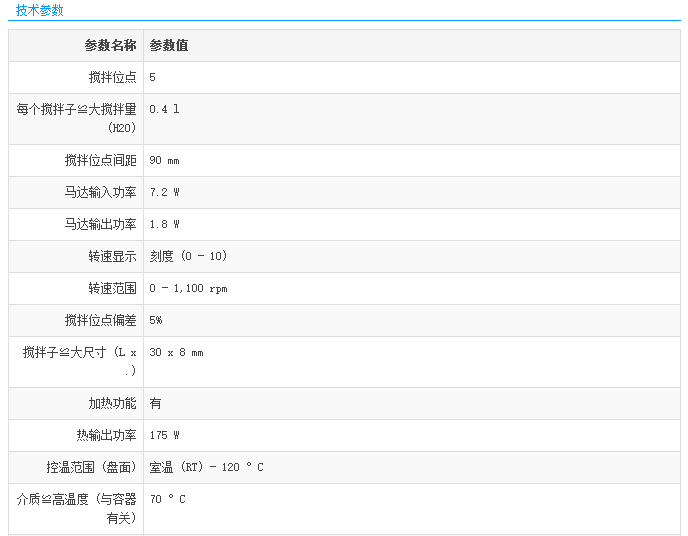
Task: Click the 0.4 l stirring volume value
Action: coord(164,110)
